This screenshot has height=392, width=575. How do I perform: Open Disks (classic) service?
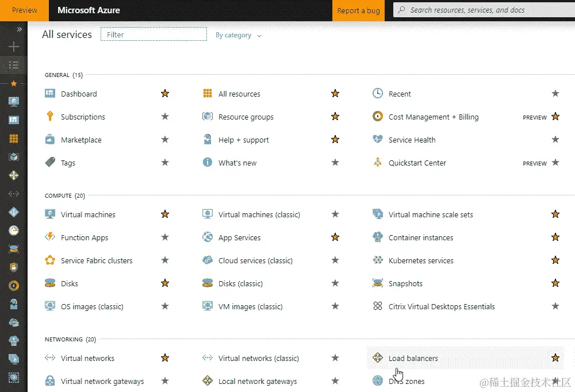[x=240, y=283]
